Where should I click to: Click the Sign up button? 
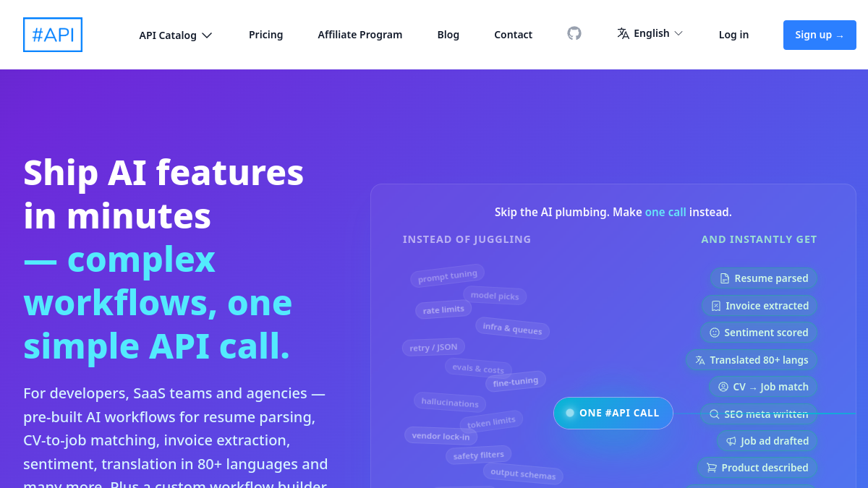(x=820, y=35)
